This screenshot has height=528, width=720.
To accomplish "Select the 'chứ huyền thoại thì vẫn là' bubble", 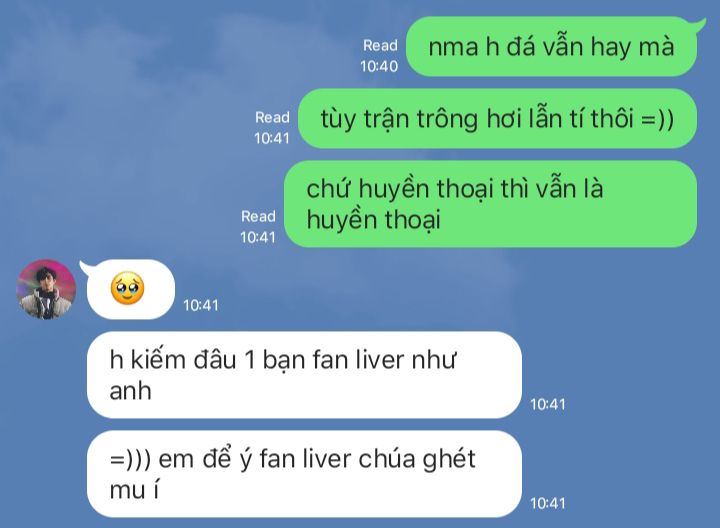I will pos(490,204).
